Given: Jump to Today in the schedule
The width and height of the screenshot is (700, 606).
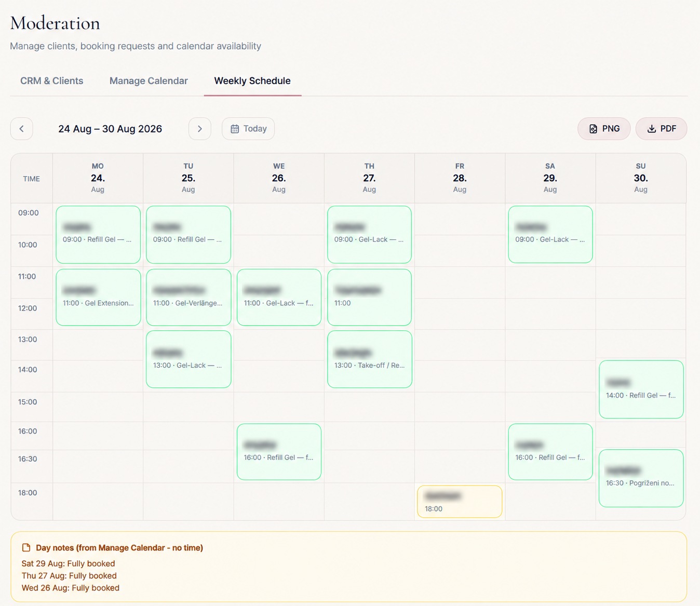Looking at the screenshot, I should coord(248,129).
